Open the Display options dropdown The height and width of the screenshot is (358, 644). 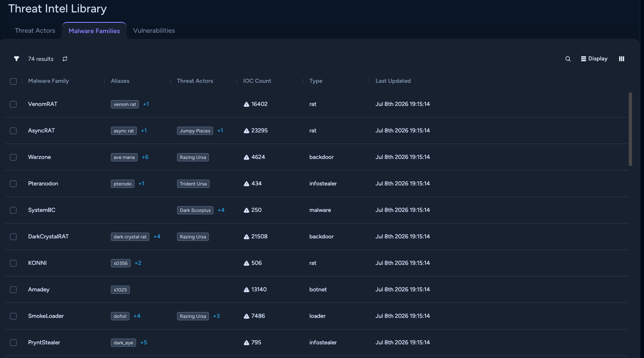[x=594, y=59]
